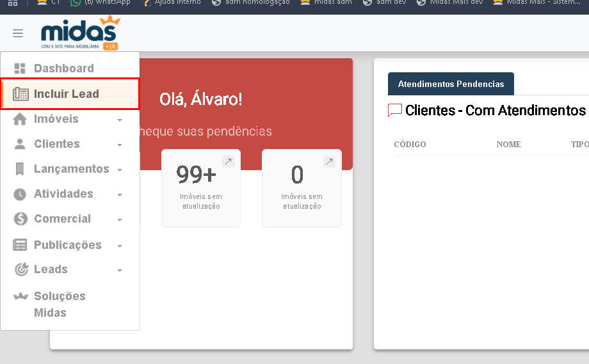589x364 pixels.
Task: Click the Imóveis house icon
Action: tap(20, 120)
